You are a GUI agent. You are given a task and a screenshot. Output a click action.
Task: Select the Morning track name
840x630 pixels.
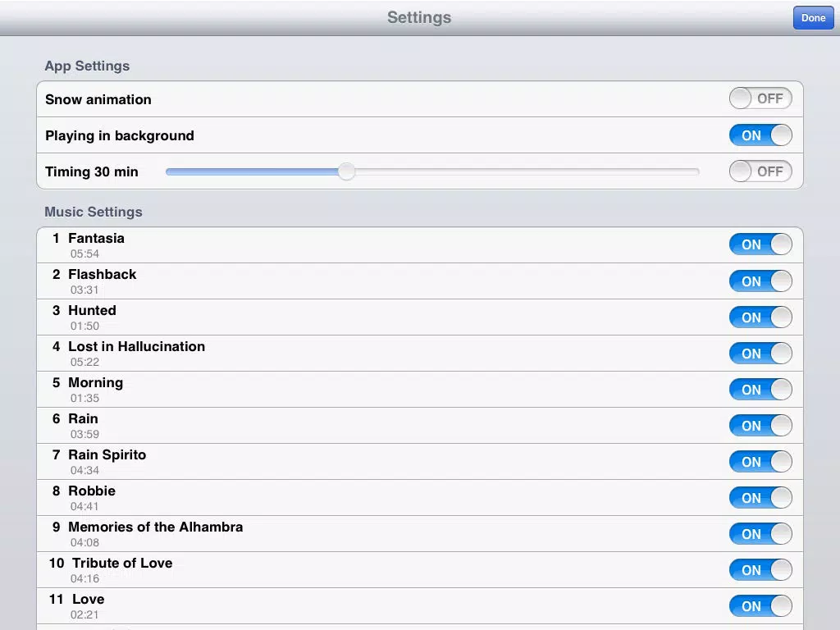coord(96,383)
